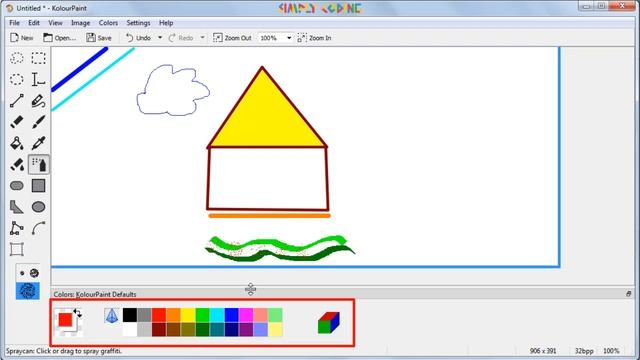Select the Rectangular Selection tool
This screenshot has width=640, height=360.
(38, 58)
